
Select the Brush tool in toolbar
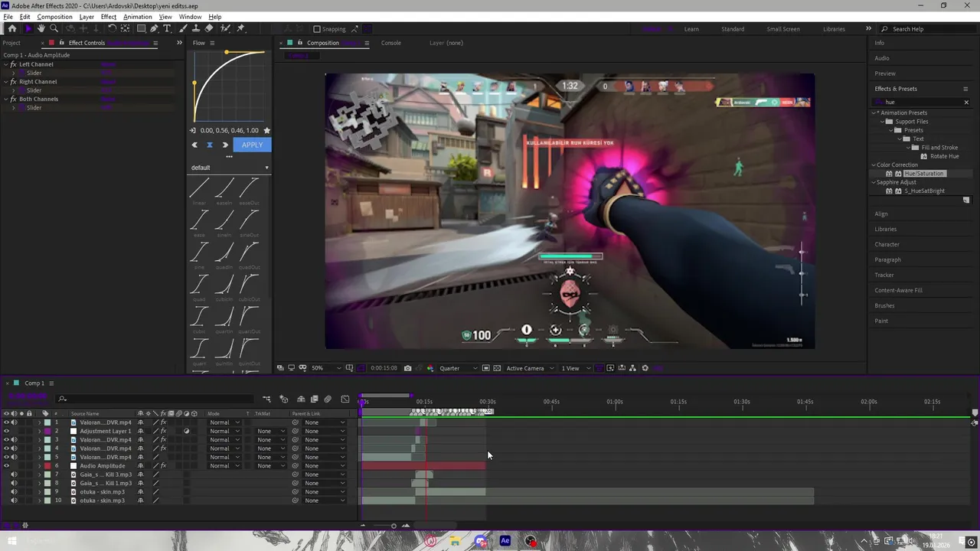tap(183, 28)
